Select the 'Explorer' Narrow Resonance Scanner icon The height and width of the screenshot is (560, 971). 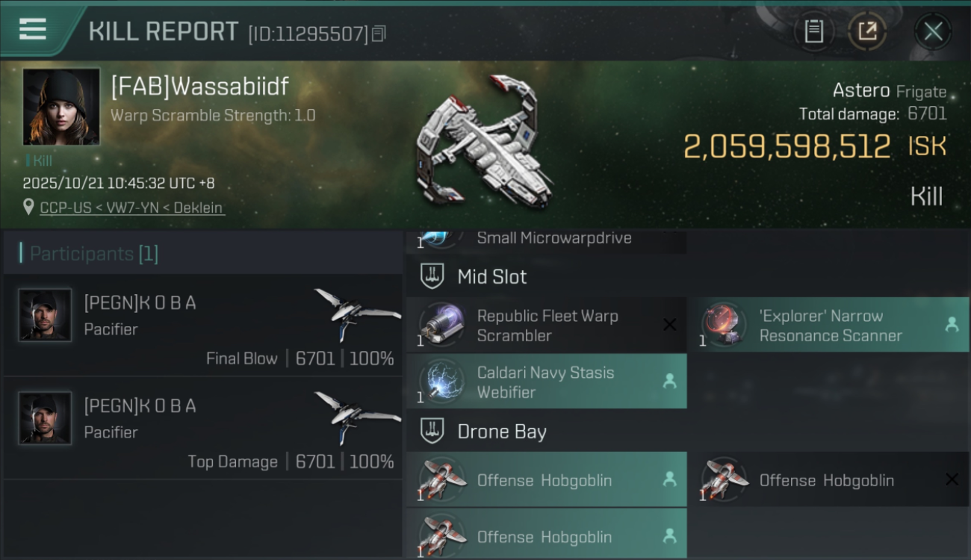pos(724,325)
